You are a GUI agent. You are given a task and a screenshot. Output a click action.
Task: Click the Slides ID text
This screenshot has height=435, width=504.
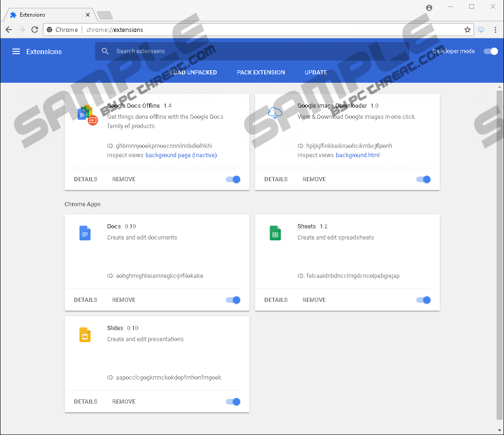click(164, 377)
